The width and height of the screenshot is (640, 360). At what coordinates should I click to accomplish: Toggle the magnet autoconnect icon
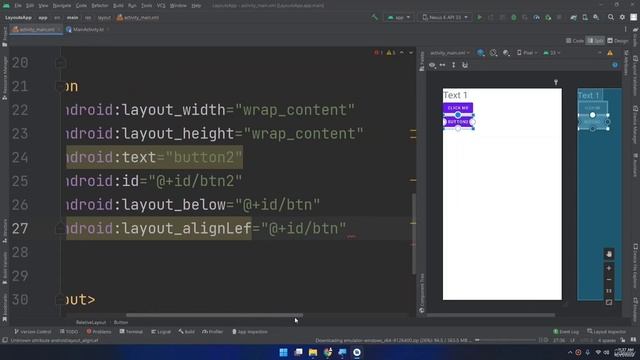point(464,65)
